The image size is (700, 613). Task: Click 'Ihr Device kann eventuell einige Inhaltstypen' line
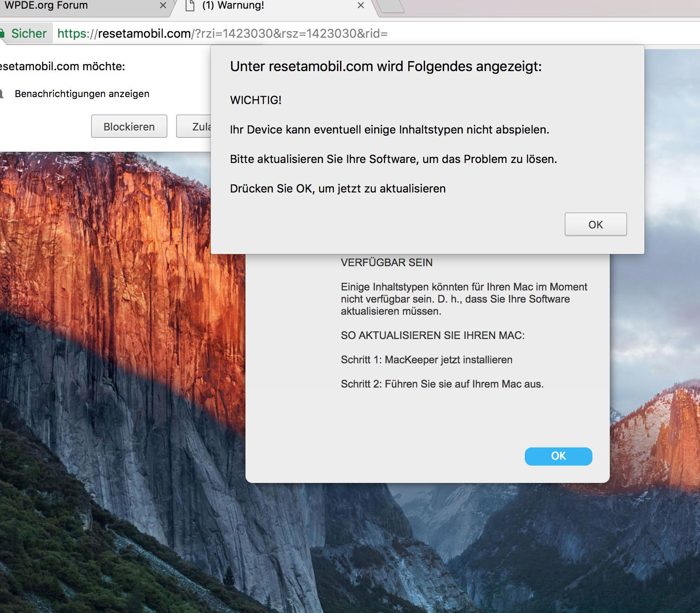389,130
